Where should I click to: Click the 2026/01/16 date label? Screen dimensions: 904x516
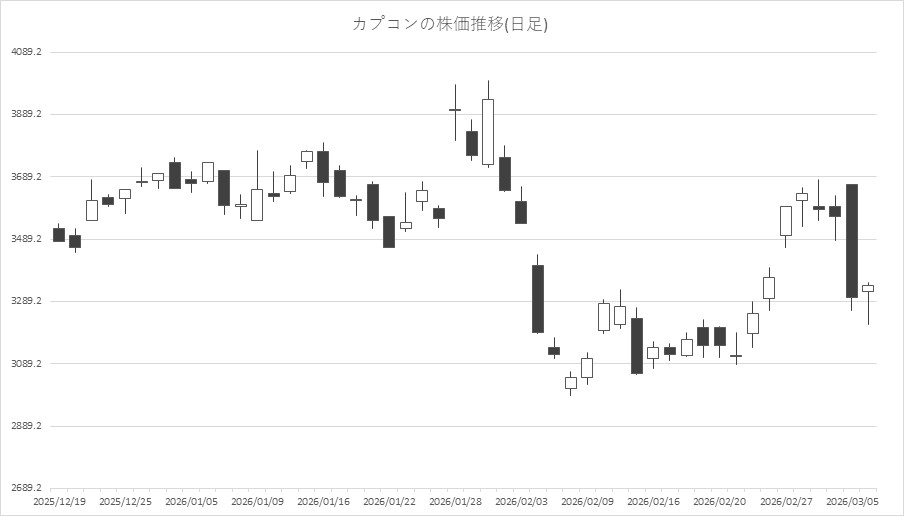point(323,501)
